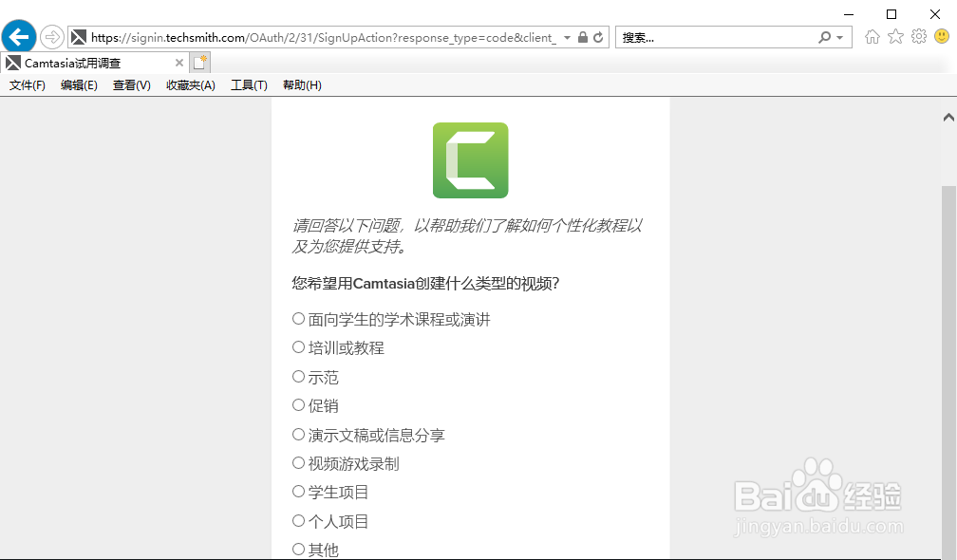Viewport: 957px width, 560px height.
Task: Select 面向学生的学术课程或演讲 radio option
Action: click(298, 318)
